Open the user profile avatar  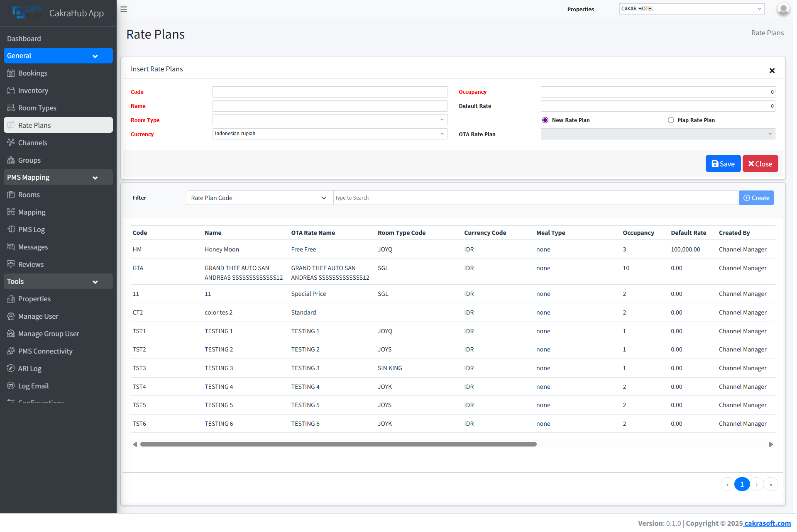[x=783, y=9]
